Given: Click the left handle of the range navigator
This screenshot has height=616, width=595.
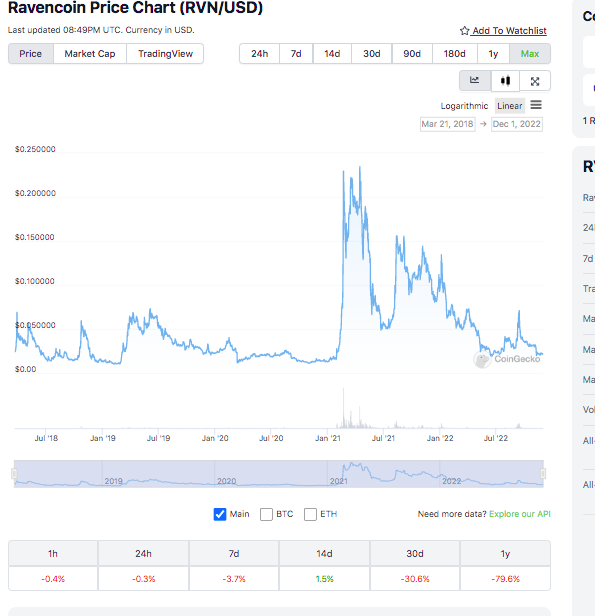Looking at the screenshot, I should tap(14, 474).
